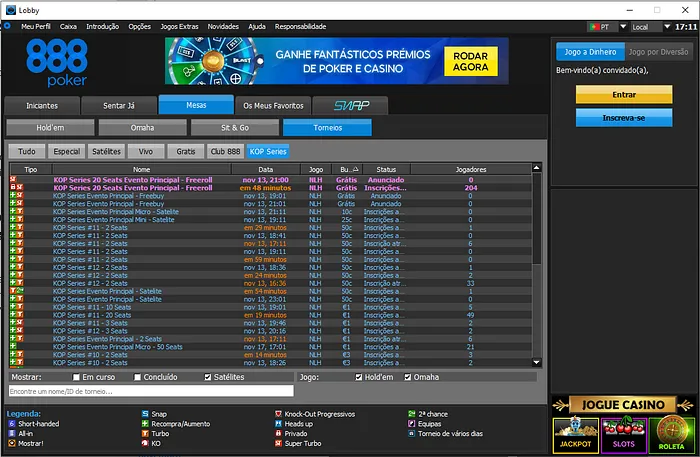
Task: Click the Rodar Agora banner button
Action: tap(471, 62)
